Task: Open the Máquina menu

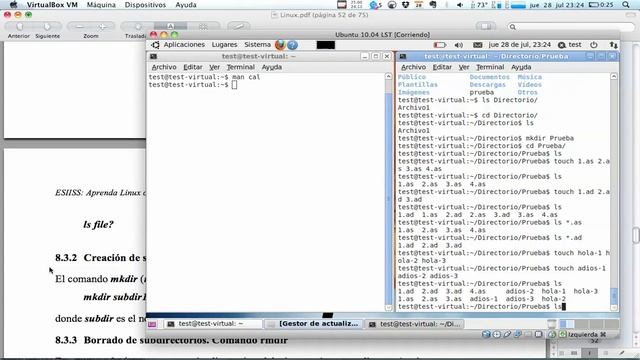Action: 101,5
